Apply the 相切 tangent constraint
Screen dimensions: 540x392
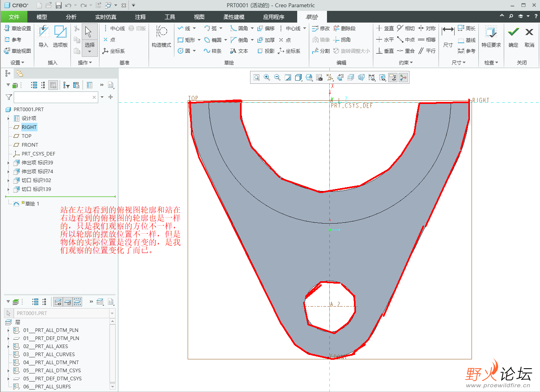click(x=406, y=28)
